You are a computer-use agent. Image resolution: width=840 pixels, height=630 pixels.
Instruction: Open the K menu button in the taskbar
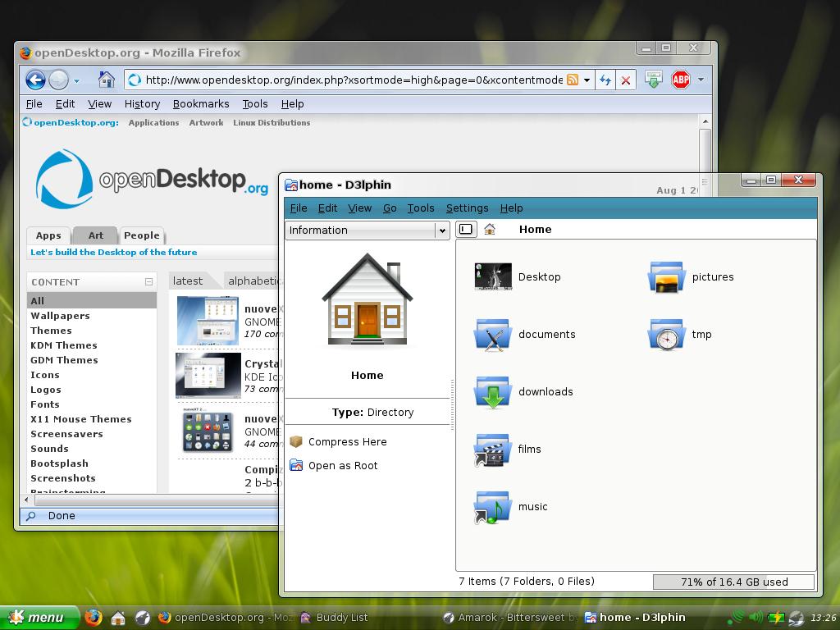pos(38,618)
